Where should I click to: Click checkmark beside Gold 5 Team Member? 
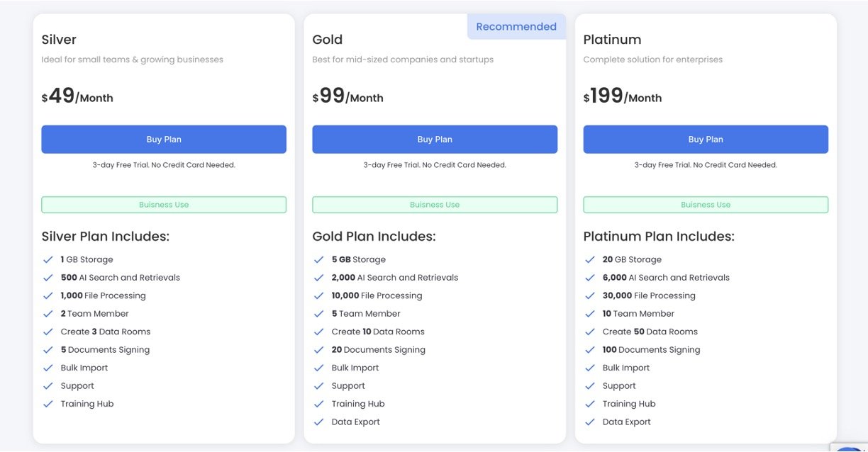tap(319, 314)
